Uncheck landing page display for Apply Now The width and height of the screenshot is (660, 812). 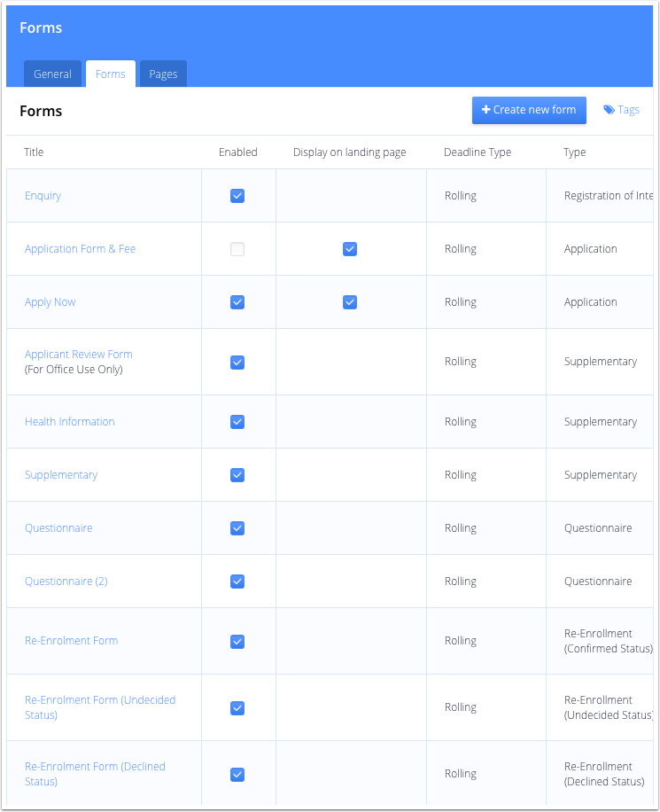350,302
